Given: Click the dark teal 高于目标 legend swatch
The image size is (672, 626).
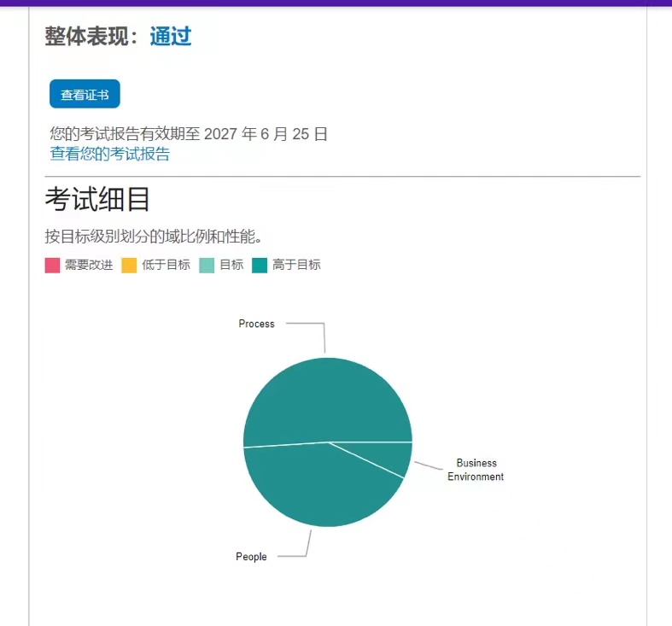Looking at the screenshot, I should [x=260, y=266].
